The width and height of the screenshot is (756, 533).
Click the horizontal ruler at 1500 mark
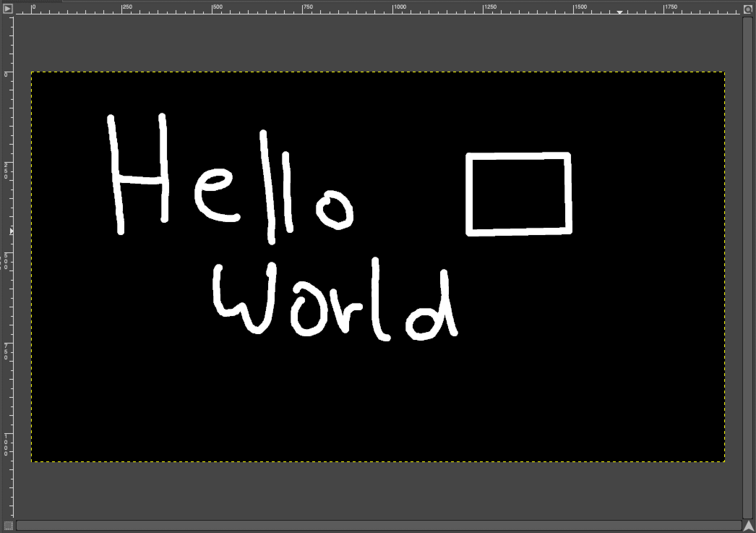coord(574,9)
